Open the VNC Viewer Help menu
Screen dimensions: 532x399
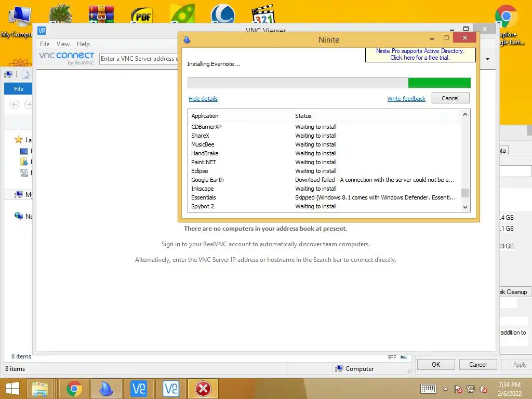pyautogui.click(x=83, y=44)
